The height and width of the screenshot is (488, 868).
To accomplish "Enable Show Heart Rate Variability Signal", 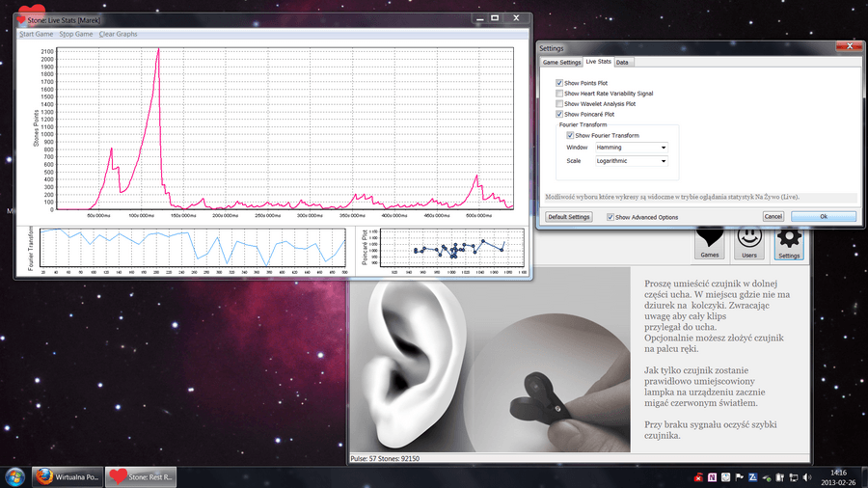I will click(559, 94).
